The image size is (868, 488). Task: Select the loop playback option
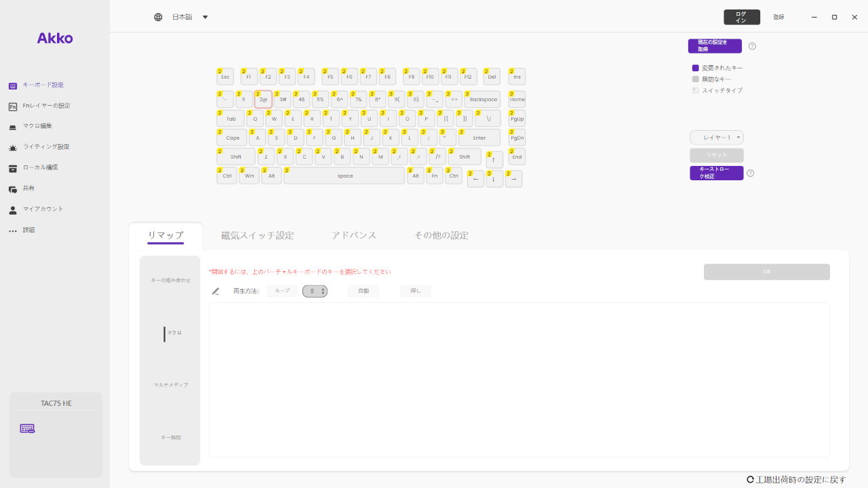[282, 291]
